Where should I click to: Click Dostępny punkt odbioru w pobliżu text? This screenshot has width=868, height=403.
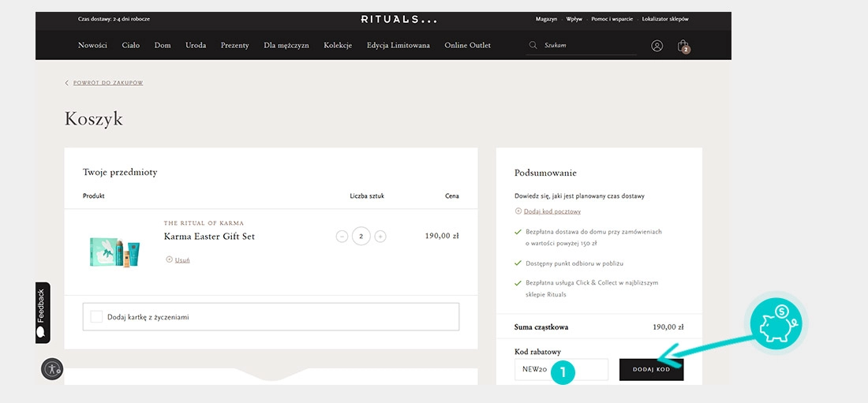pyautogui.click(x=574, y=263)
